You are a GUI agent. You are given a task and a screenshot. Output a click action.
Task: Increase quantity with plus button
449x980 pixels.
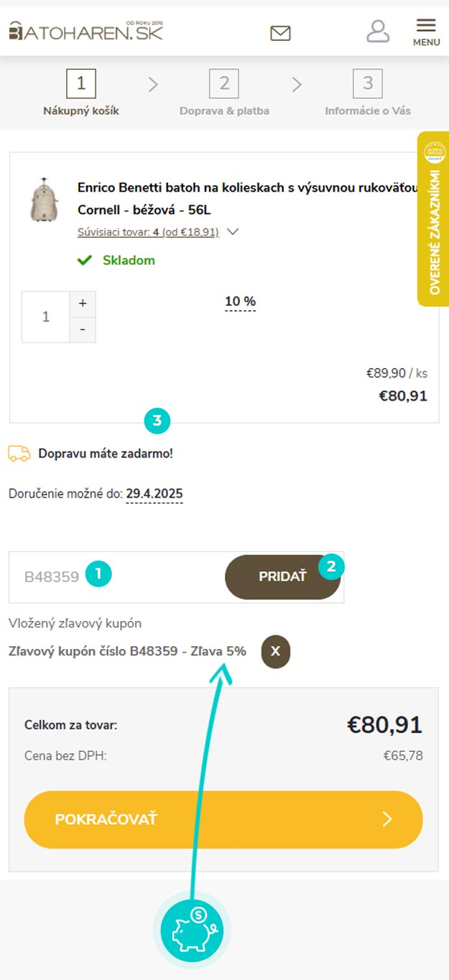pos(83,304)
